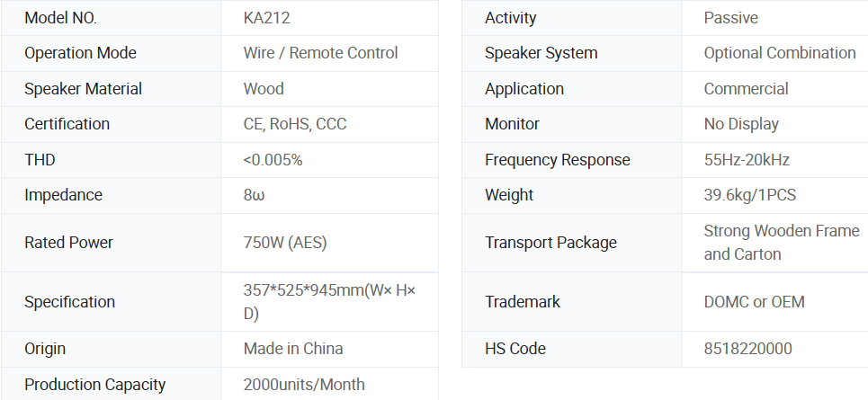The height and width of the screenshot is (400, 868).
Task: Select the Passive activity value
Action: point(731,18)
